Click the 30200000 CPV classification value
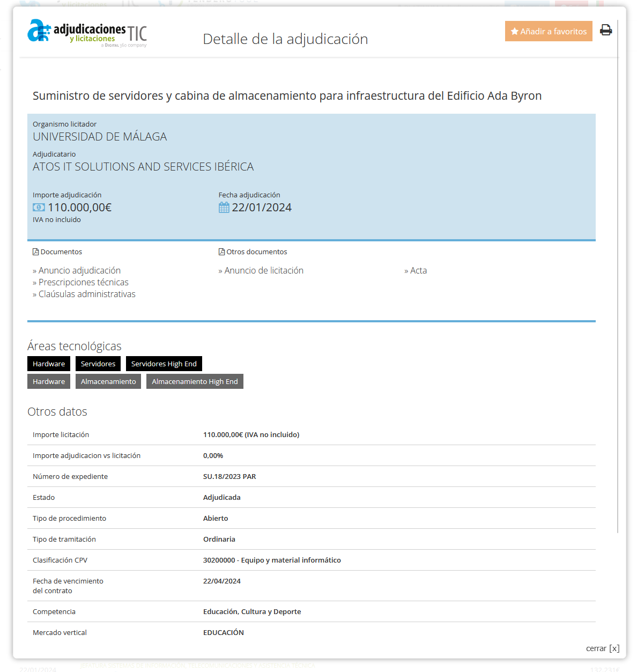This screenshot has height=672, width=637. [x=272, y=560]
